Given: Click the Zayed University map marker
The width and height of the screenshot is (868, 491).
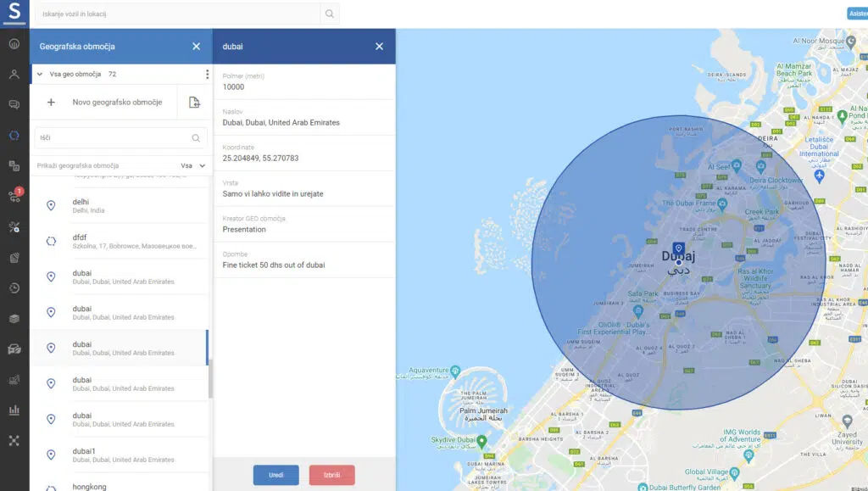Looking at the screenshot, I should [847, 421].
